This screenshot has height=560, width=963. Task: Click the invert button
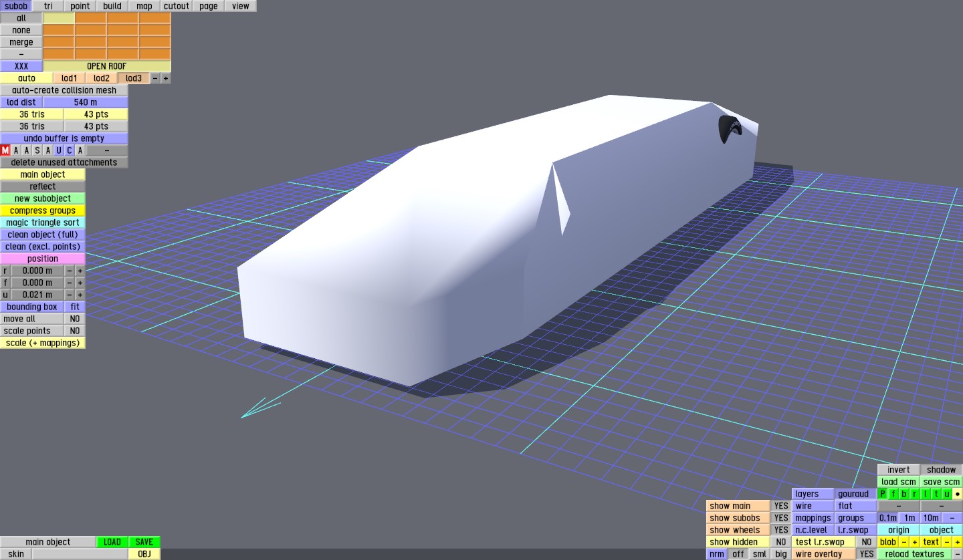899,470
